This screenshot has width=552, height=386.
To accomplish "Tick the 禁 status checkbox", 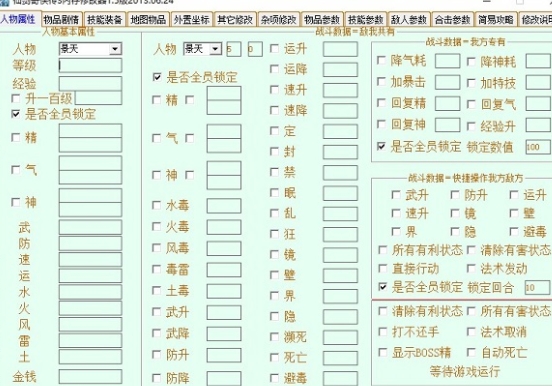I will pos(274,172).
